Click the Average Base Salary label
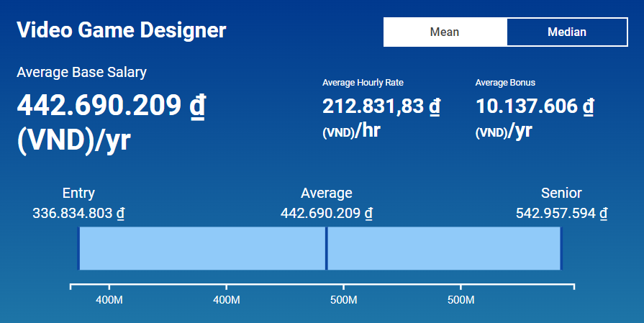The height and width of the screenshot is (323, 644). click(81, 72)
